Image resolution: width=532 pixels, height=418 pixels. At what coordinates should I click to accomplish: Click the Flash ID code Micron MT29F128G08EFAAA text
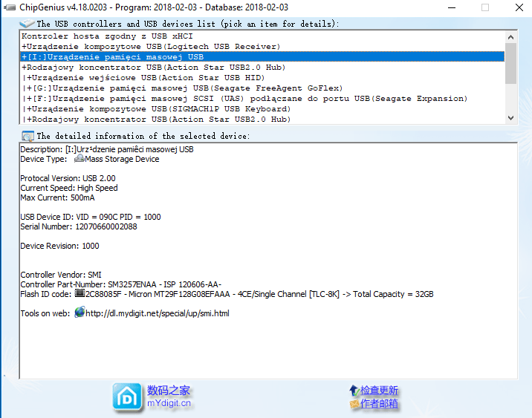[x=227, y=294]
